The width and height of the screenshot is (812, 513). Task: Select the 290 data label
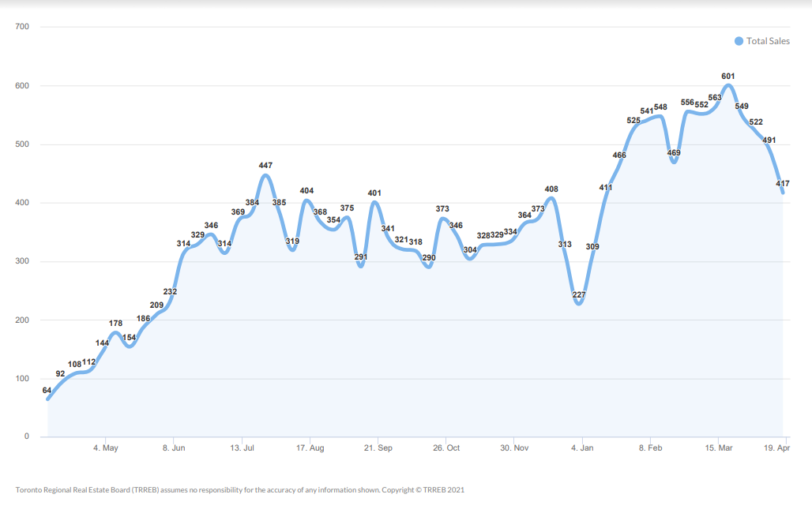point(429,257)
